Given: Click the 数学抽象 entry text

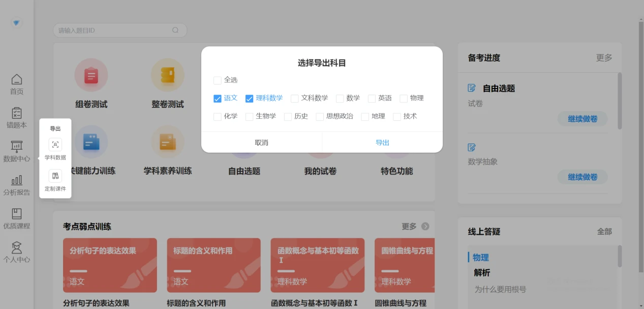Looking at the screenshot, I should 482,162.
